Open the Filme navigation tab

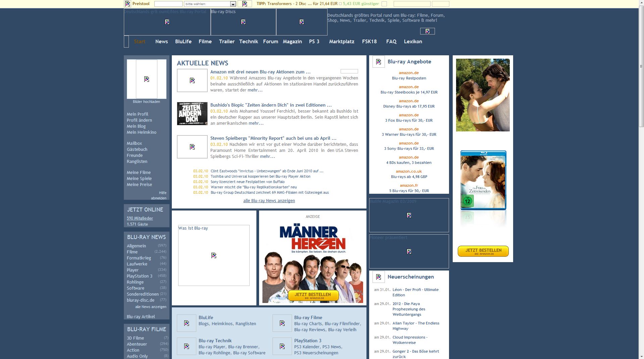tap(205, 42)
